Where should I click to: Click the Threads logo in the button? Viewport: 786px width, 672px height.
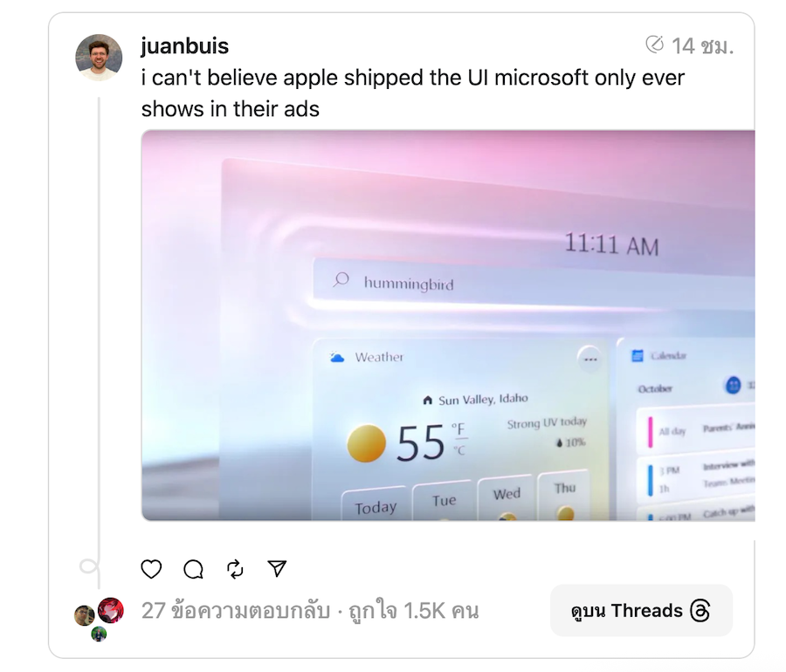700,611
